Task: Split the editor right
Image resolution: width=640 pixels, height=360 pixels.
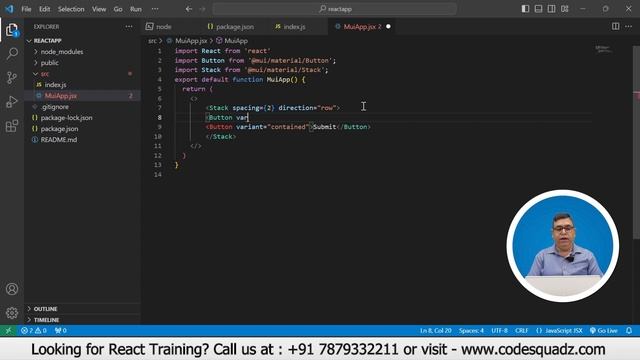Action: tap(616, 27)
